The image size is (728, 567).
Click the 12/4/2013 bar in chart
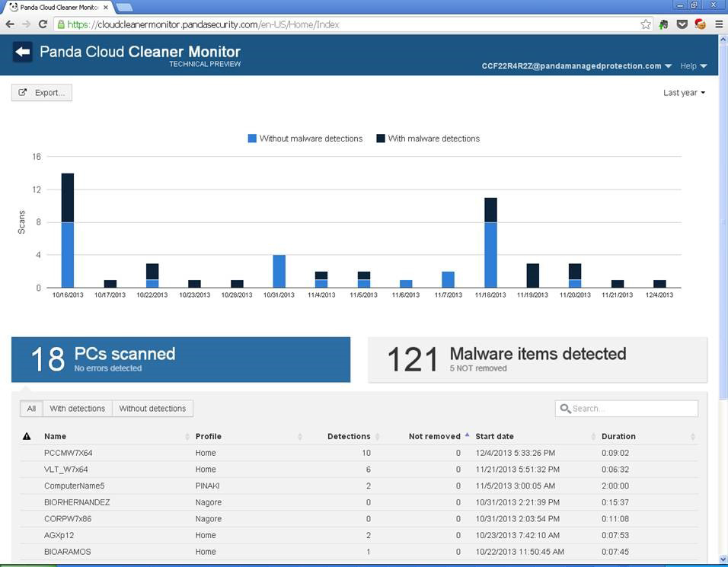[x=659, y=284]
